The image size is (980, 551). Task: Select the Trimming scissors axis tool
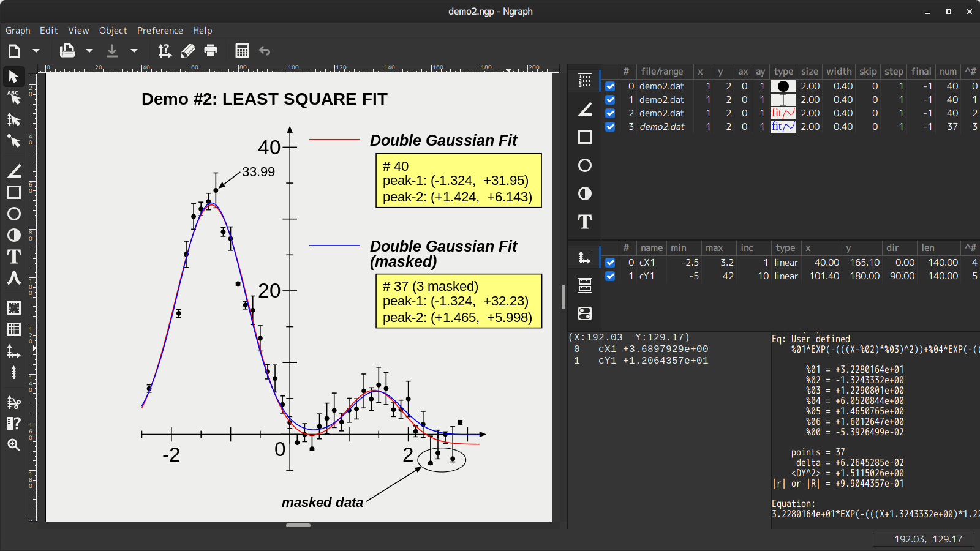[x=13, y=402]
